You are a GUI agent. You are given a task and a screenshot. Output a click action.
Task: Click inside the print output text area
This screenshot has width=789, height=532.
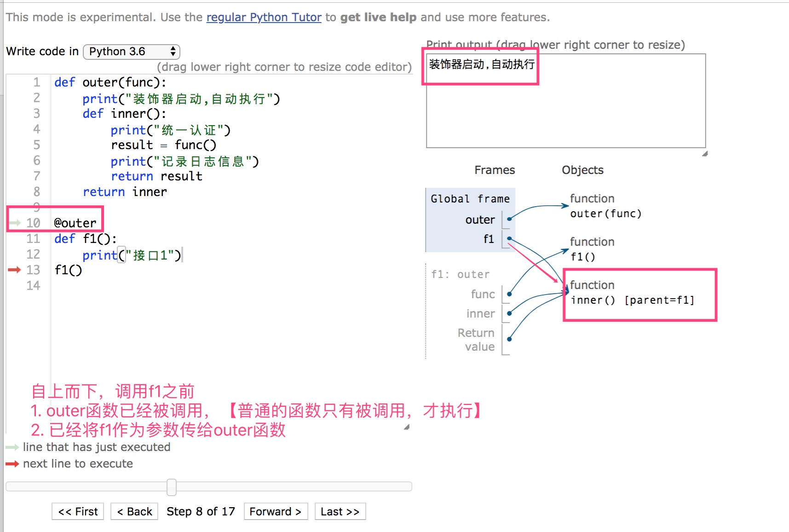pyautogui.click(x=566, y=115)
